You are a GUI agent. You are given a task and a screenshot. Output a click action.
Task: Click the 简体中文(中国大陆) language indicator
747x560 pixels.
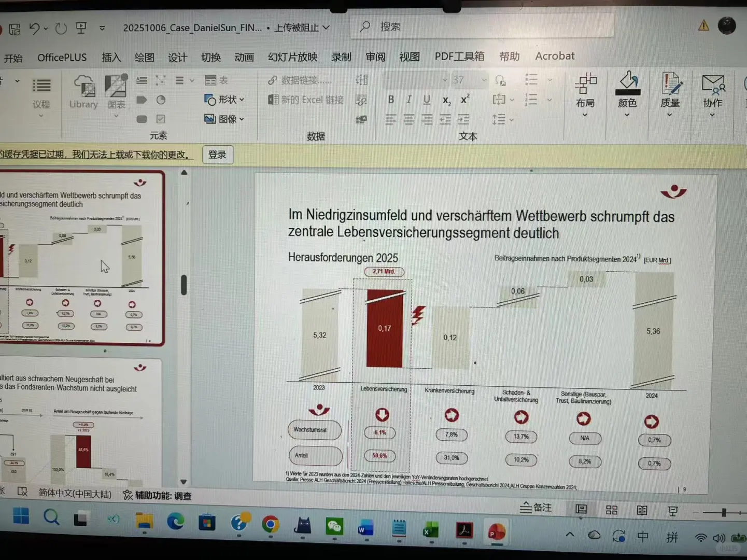point(75,493)
